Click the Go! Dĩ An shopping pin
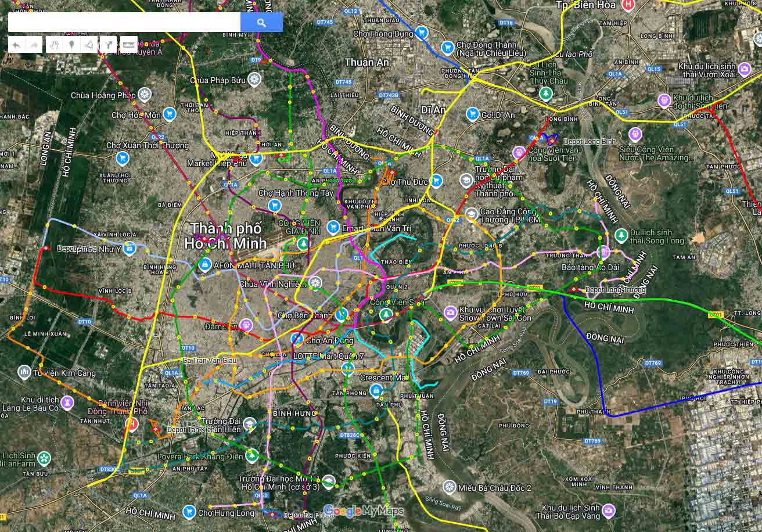The width and height of the screenshot is (762, 532). coord(473,114)
